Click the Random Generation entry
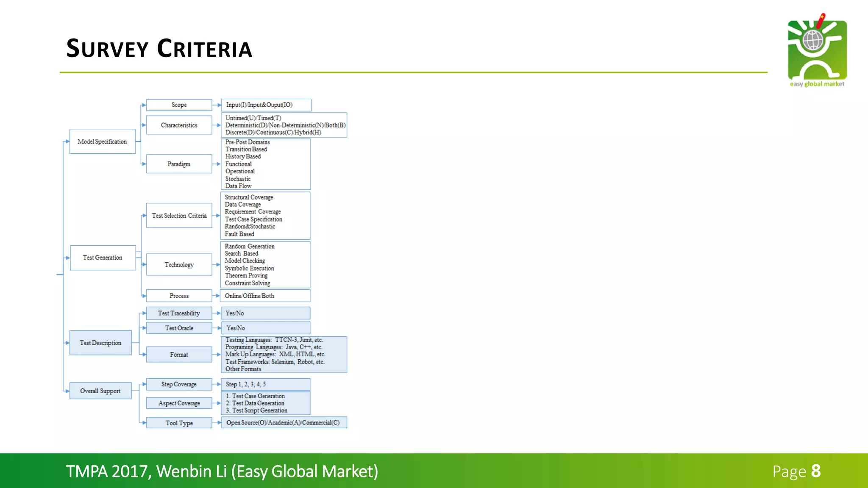Screen dimensions: 868x488 point(250,247)
